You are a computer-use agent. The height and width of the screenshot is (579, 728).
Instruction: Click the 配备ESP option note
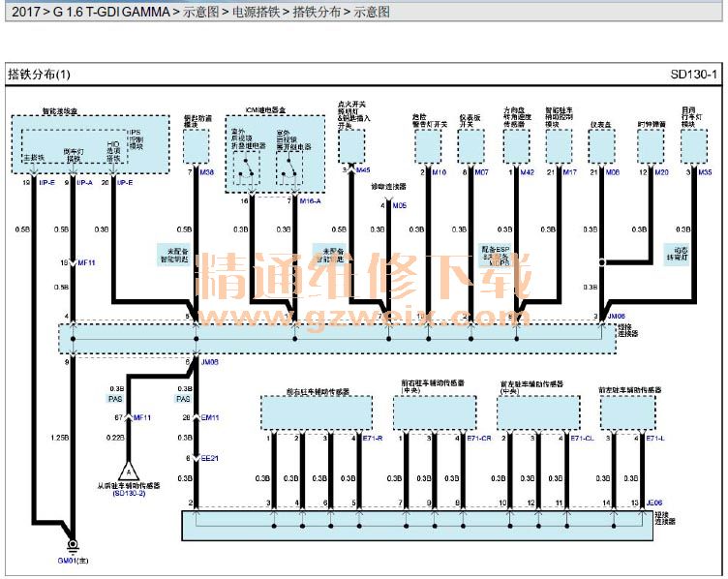(496, 256)
